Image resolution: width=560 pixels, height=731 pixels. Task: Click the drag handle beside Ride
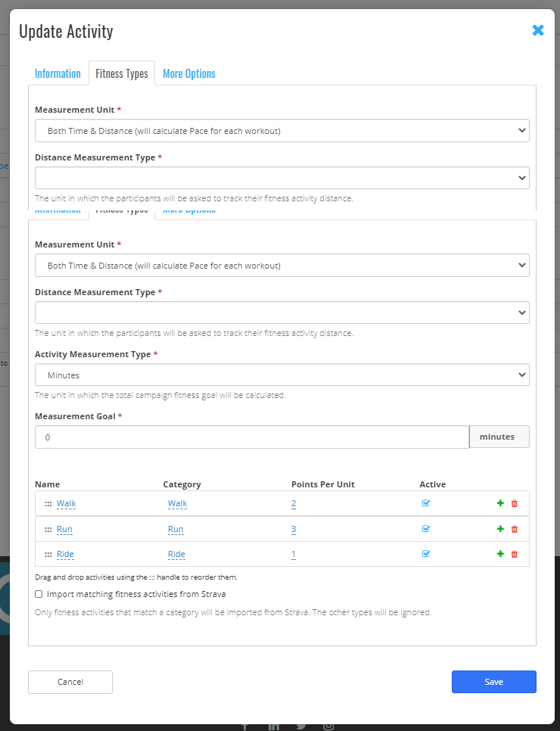coord(48,553)
